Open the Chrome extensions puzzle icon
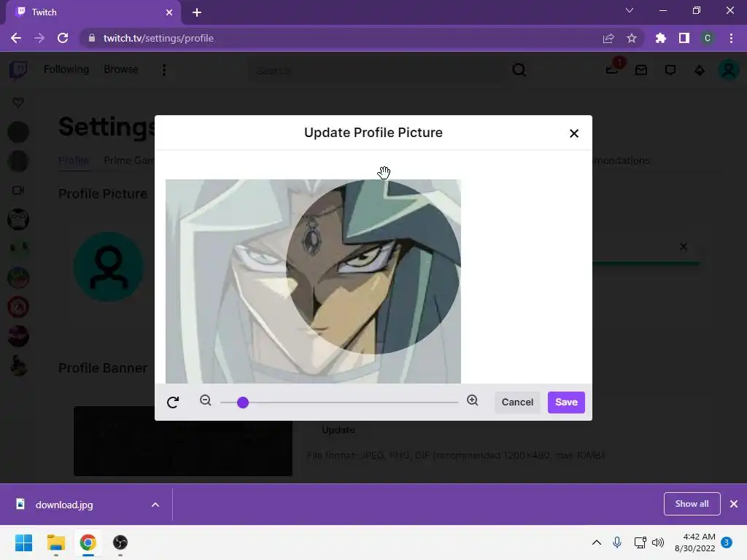The image size is (747, 560). (x=661, y=38)
